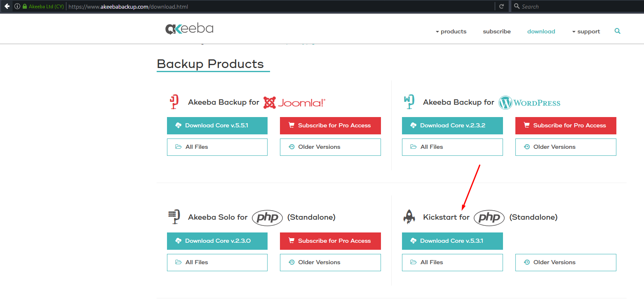This screenshot has width=644, height=305.
Task: View Older Versions for Akeeba Backup Joomla
Action: (x=330, y=147)
